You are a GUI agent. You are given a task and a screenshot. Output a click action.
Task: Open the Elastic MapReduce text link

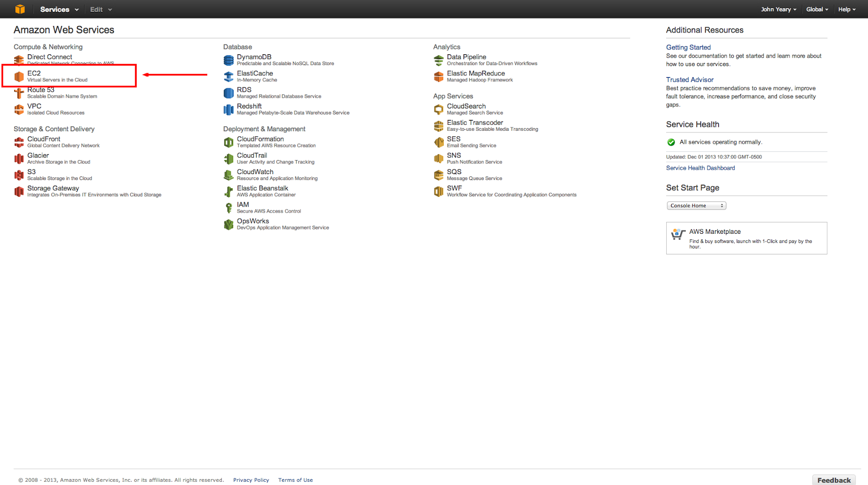[476, 73]
